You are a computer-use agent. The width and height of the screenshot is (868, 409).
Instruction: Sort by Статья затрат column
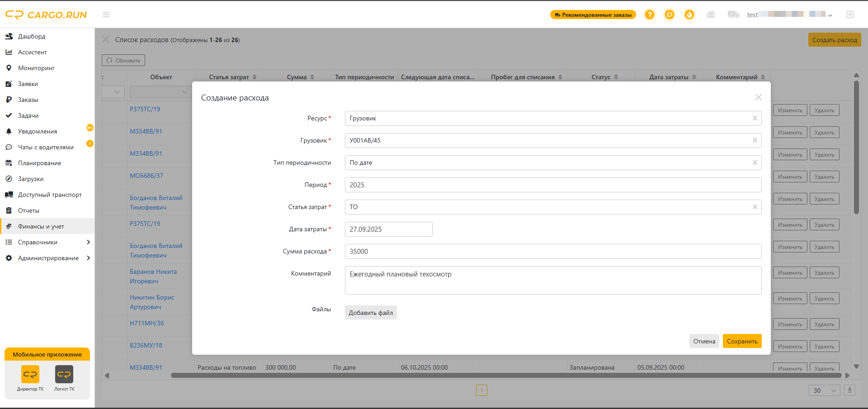click(255, 77)
